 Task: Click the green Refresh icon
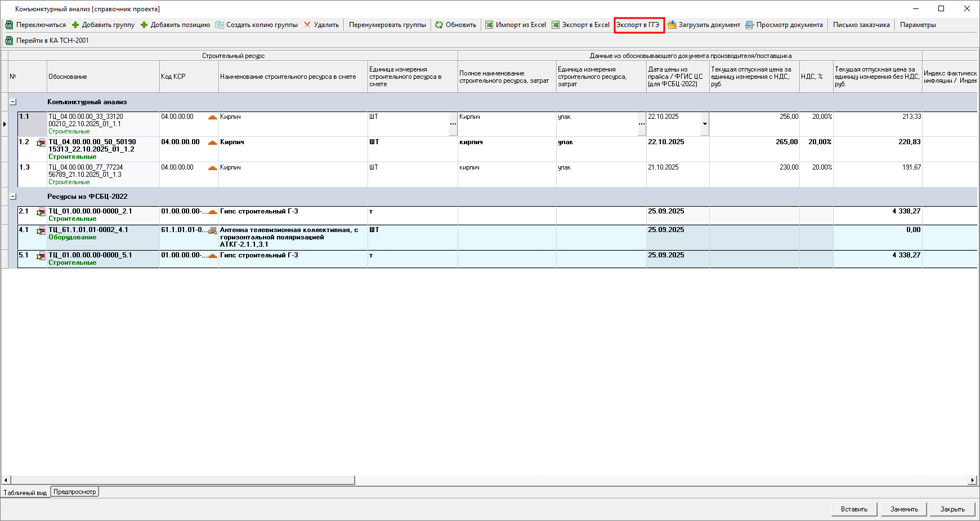click(x=439, y=25)
